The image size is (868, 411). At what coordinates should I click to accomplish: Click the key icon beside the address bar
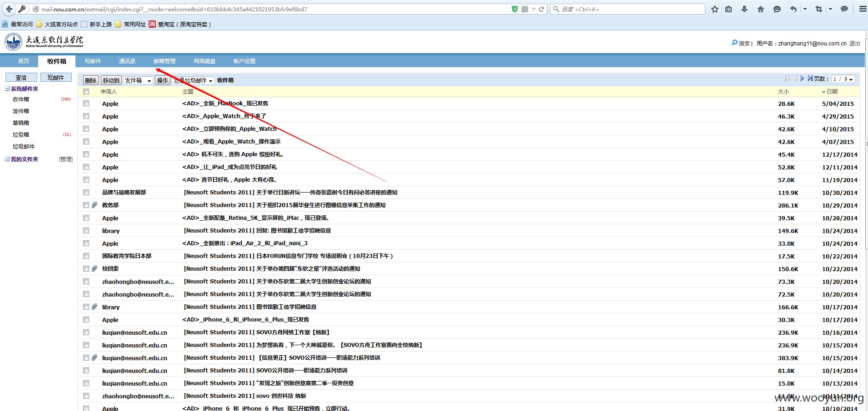point(22,9)
